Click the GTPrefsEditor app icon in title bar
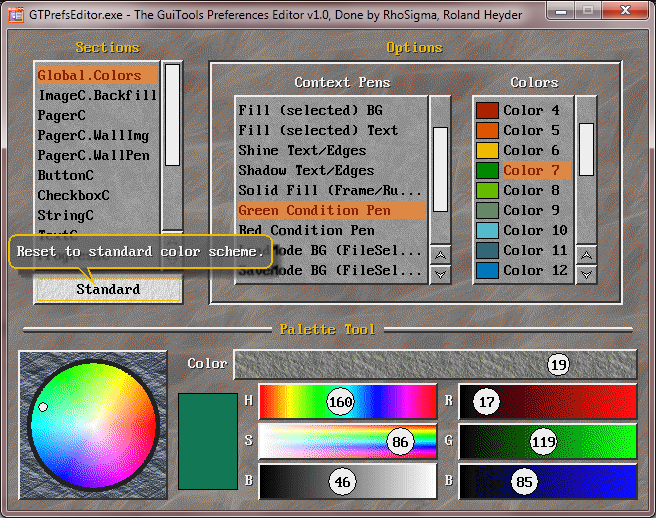 pyautogui.click(x=16, y=11)
